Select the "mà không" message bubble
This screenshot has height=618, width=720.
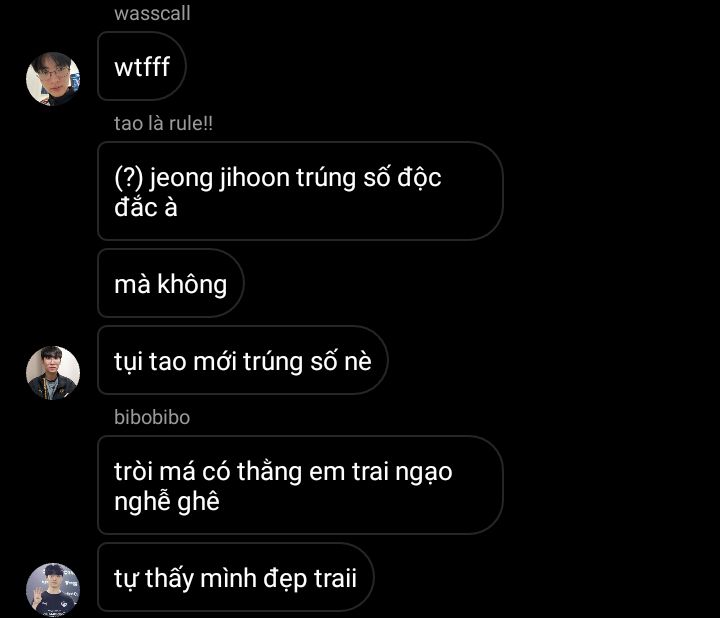[x=171, y=283]
